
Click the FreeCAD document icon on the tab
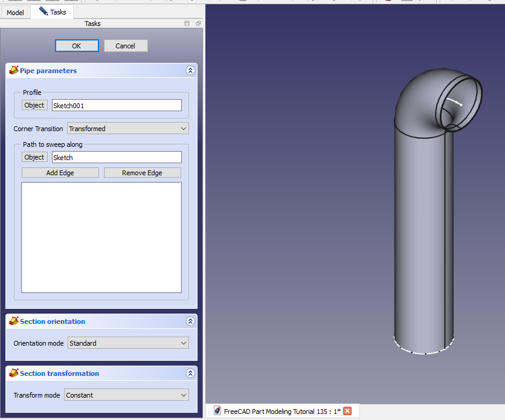[217, 411]
